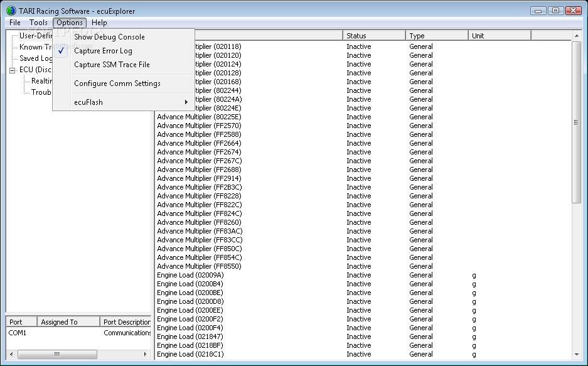This screenshot has width=588, height=366.
Task: Click the ecuExplorer globe app icon
Action: 11,11
